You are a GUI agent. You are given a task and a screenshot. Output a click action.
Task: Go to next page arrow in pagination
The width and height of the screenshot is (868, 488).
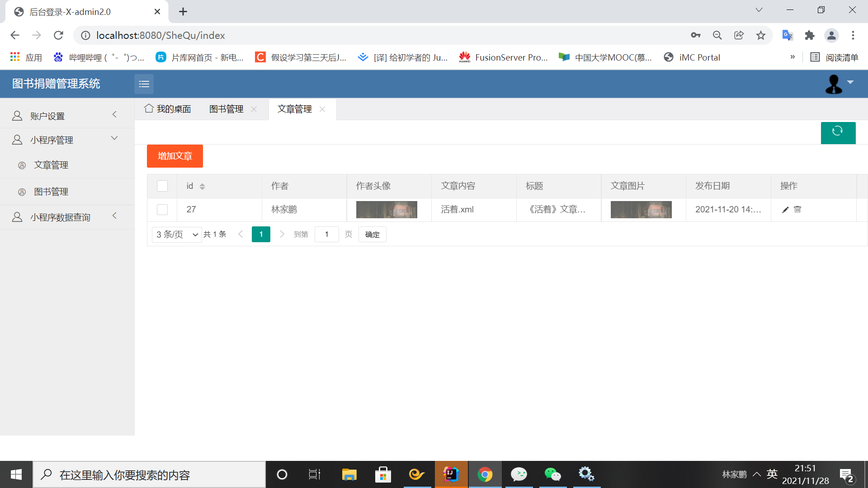click(282, 234)
